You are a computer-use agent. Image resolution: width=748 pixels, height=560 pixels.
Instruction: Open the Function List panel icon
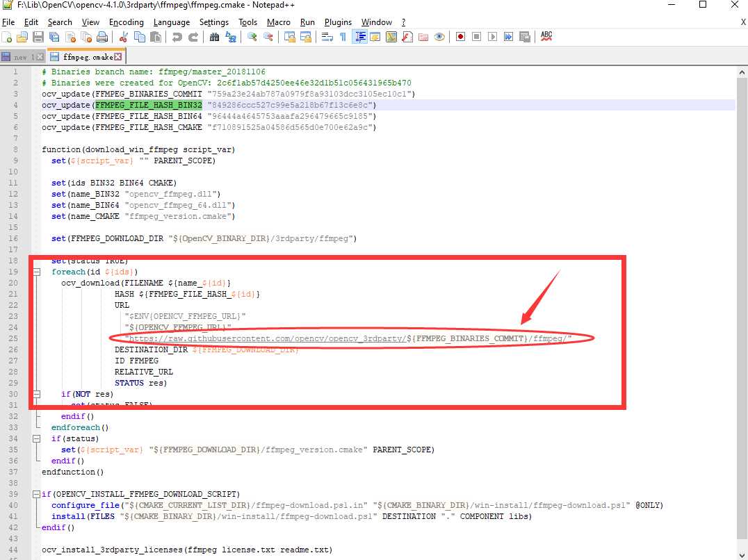(x=407, y=38)
